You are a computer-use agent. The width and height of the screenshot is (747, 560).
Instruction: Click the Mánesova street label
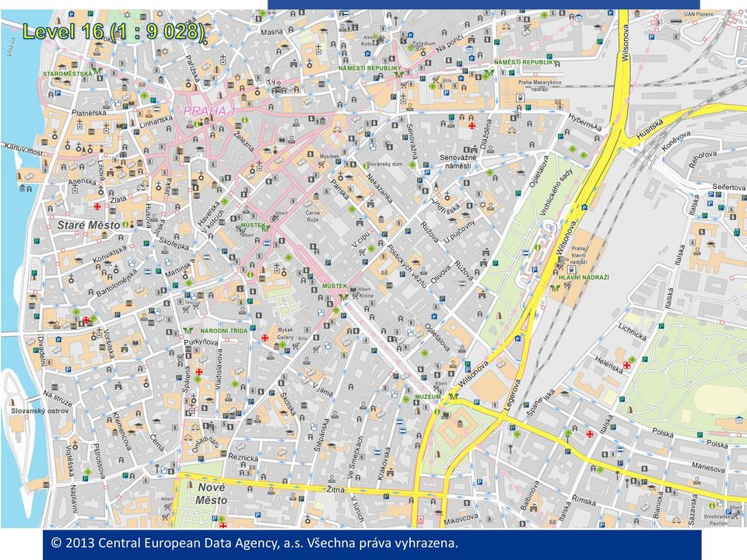pyautogui.click(x=708, y=467)
